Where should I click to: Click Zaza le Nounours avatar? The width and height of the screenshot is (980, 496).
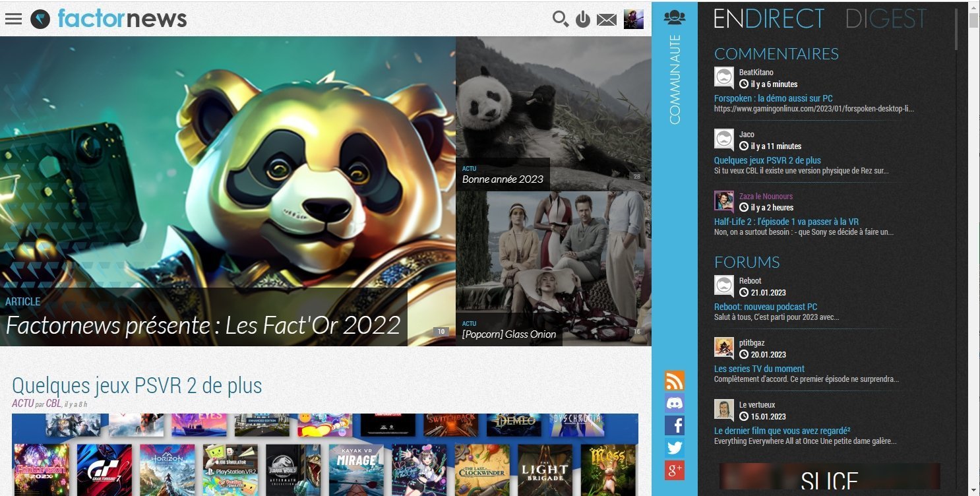[x=724, y=201]
